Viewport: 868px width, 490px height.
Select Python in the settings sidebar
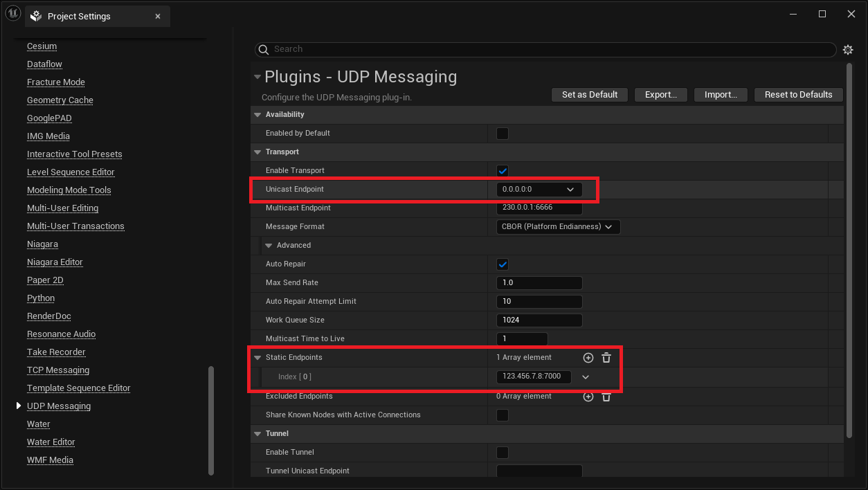[40, 298]
